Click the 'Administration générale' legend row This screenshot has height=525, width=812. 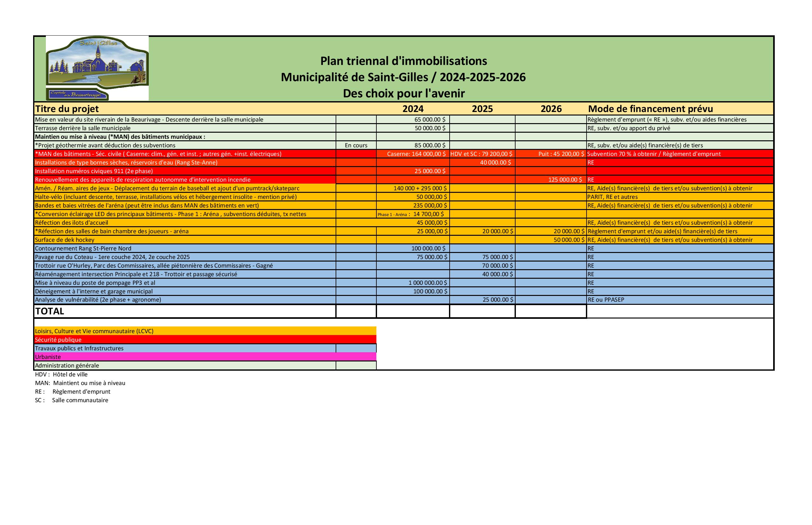pos(67,366)
